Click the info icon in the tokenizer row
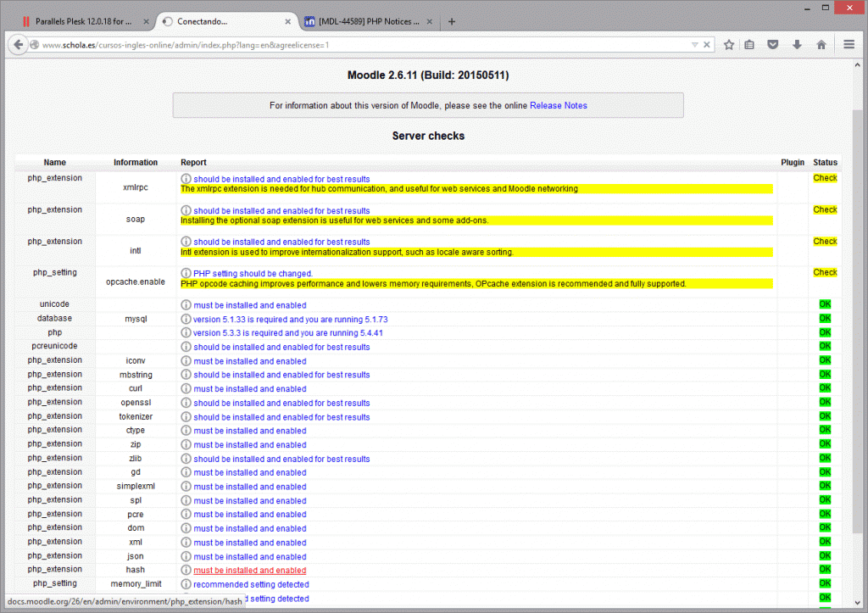 coord(186,417)
